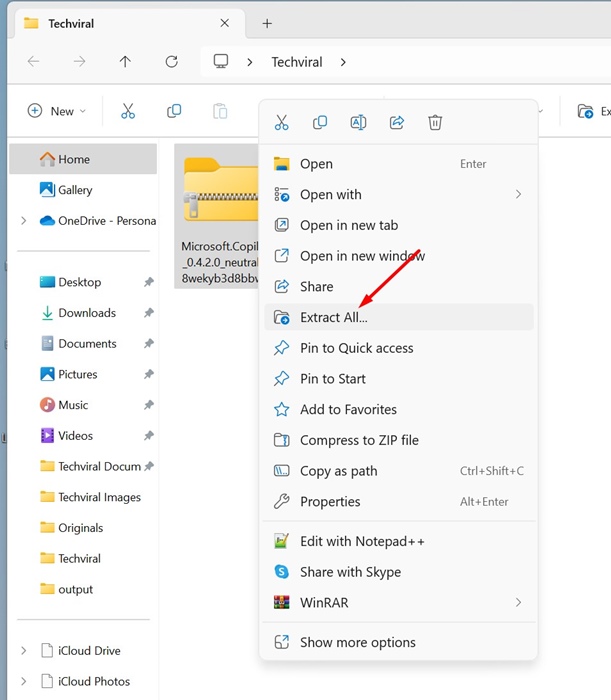Go up one folder with Up arrow

point(125,62)
